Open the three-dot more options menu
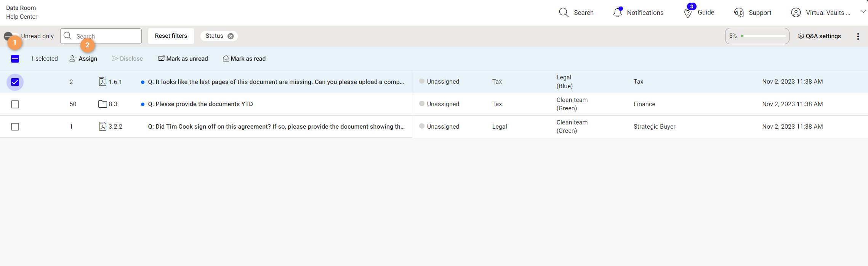 pos(858,36)
